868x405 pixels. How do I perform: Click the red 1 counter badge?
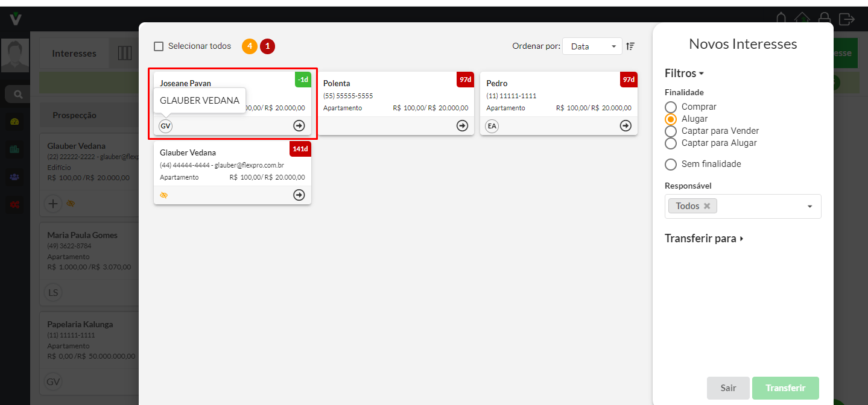point(268,46)
